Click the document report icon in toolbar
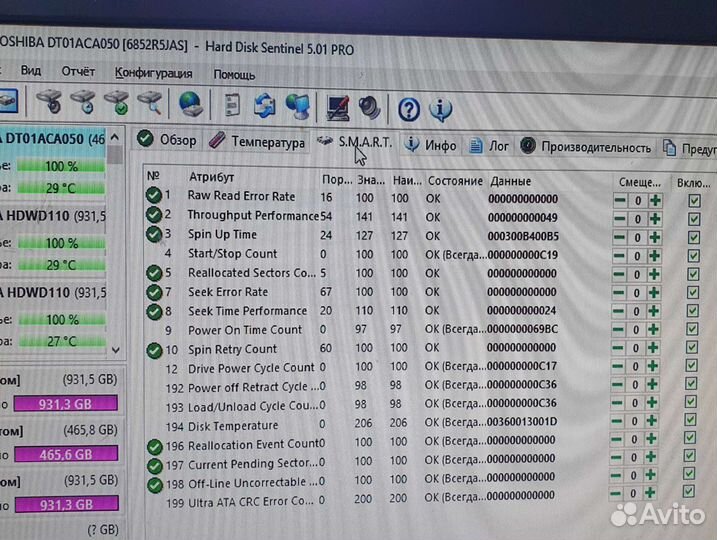 click(232, 104)
